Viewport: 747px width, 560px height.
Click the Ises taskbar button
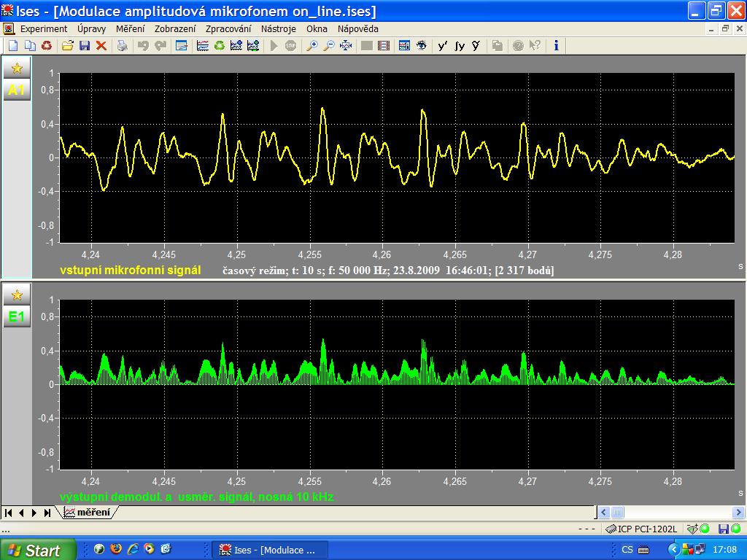(269, 550)
